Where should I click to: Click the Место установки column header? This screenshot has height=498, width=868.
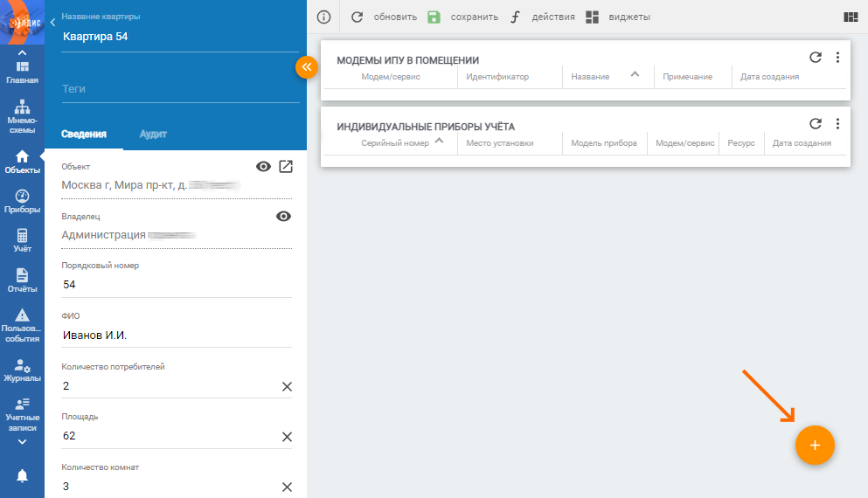(x=500, y=143)
